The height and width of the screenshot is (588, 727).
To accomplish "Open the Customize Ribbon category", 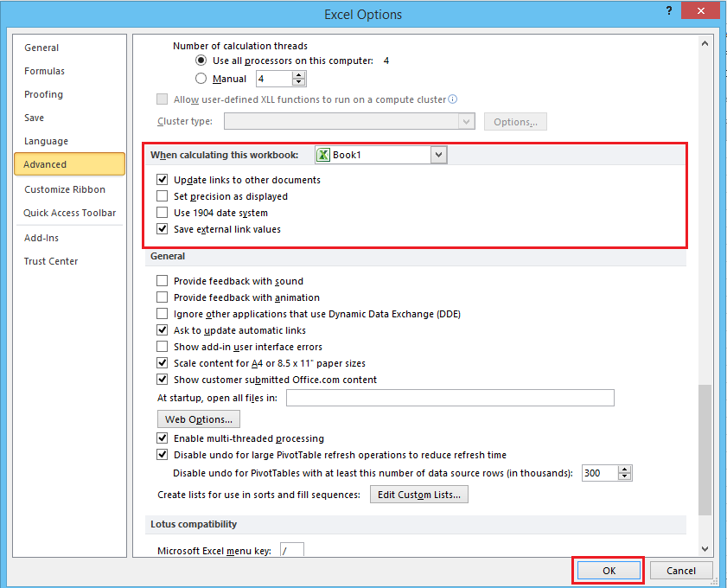I will [x=65, y=189].
